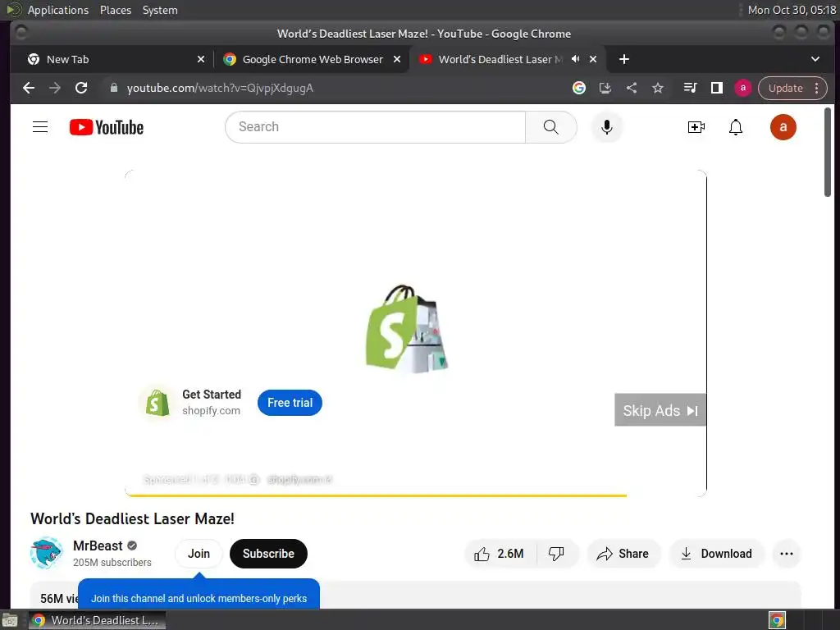Open Chrome profile avatar in toolbar
This screenshot has width=840, height=630.
[742, 88]
